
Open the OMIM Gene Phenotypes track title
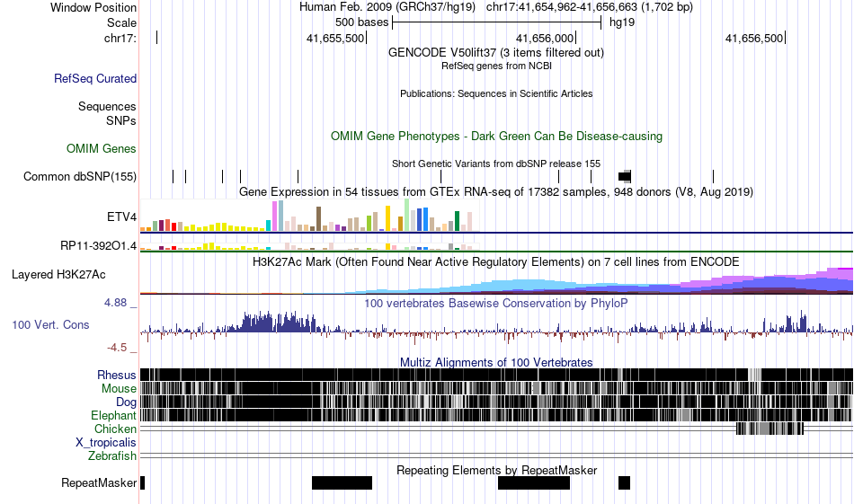click(496, 136)
